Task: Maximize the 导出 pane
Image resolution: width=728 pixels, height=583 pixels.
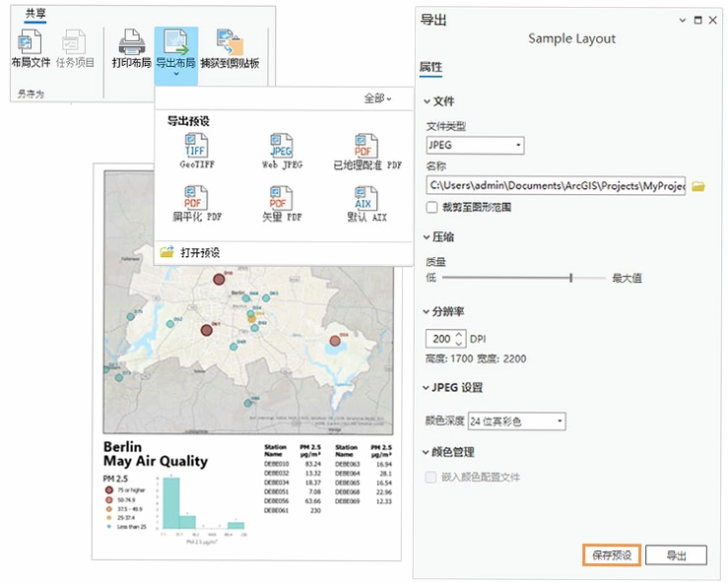Action: tap(697, 20)
